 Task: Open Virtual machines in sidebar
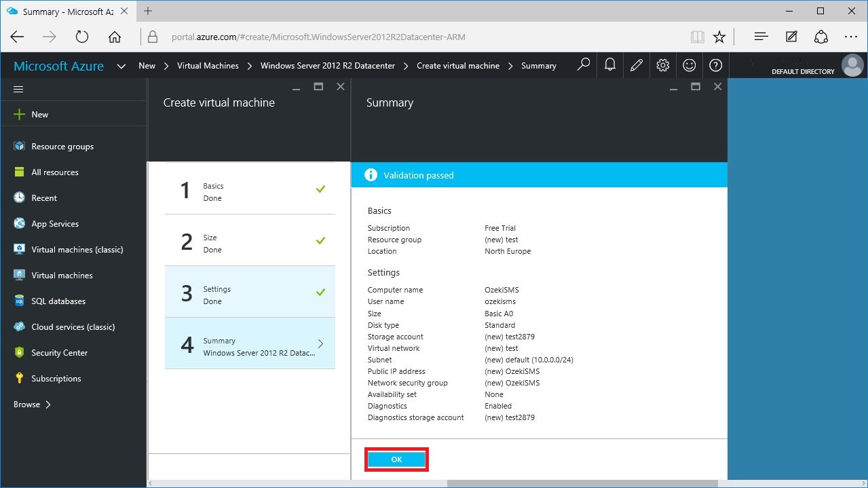[53, 276]
